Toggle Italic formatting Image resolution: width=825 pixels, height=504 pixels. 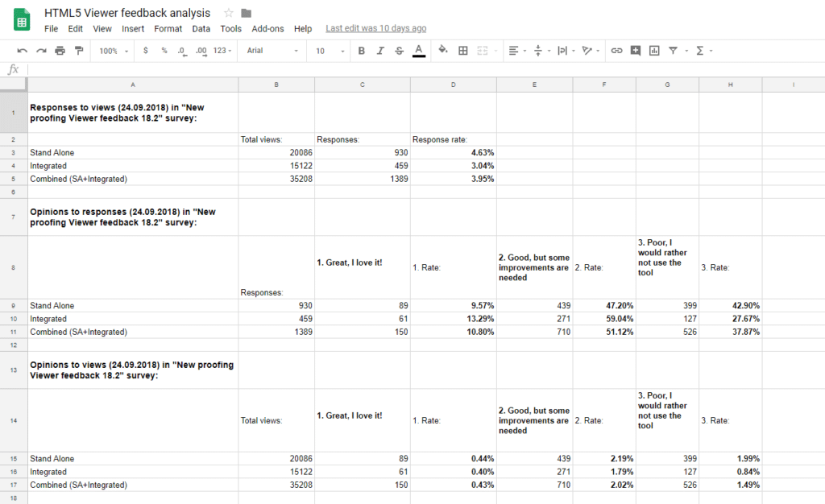click(380, 51)
